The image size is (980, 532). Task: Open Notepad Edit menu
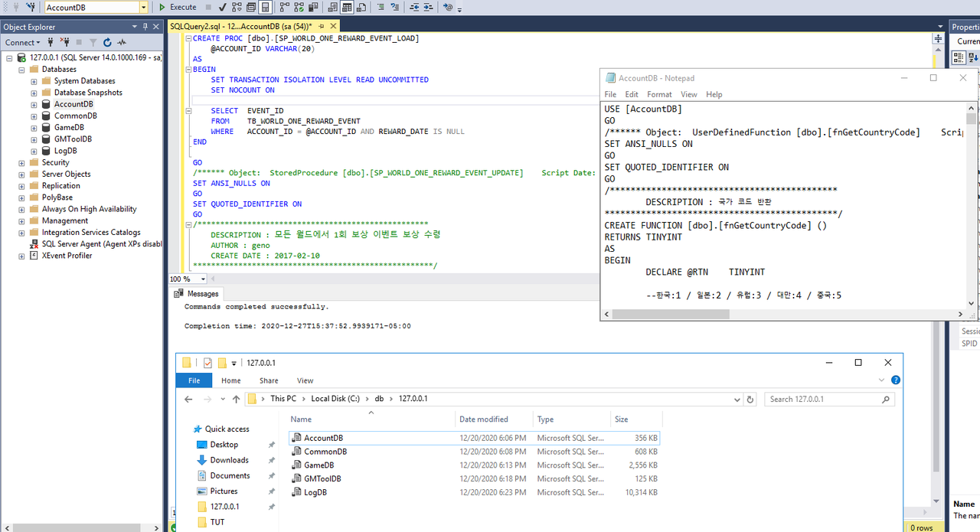coord(632,94)
